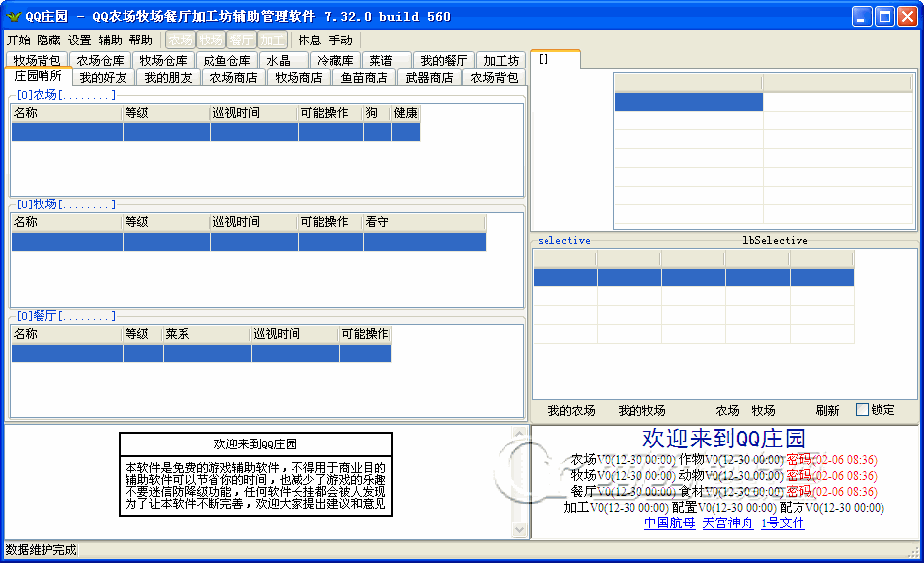Click the 牧场 button beside 刷新
Viewport: 924px width, 563px height.
(x=763, y=411)
